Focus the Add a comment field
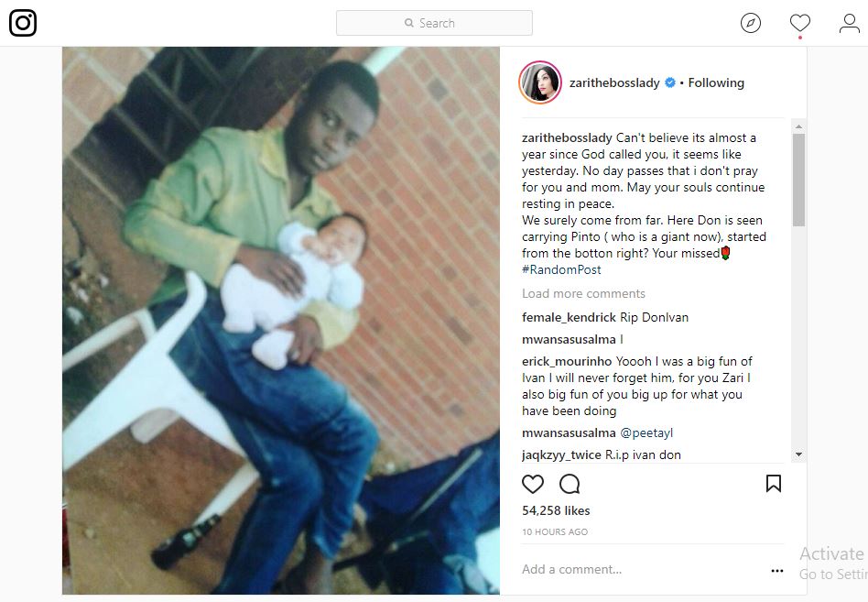 [x=642, y=569]
